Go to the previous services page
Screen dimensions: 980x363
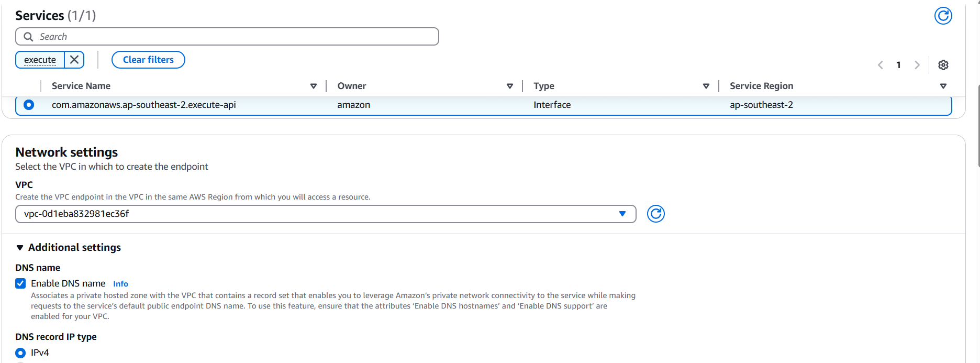[880, 65]
